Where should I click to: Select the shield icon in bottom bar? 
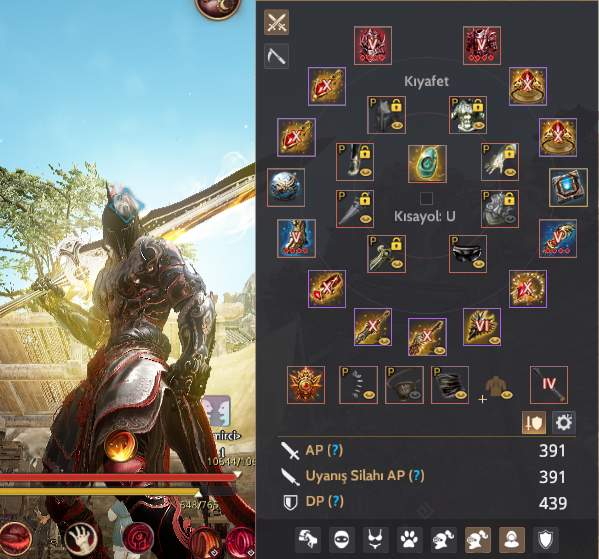545,540
